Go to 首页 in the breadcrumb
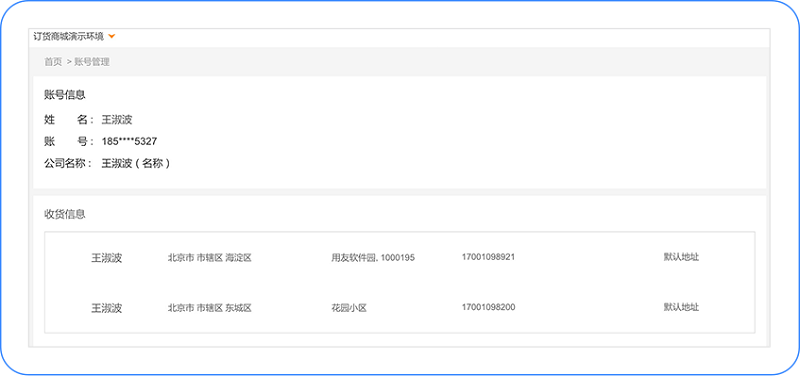 [x=53, y=62]
